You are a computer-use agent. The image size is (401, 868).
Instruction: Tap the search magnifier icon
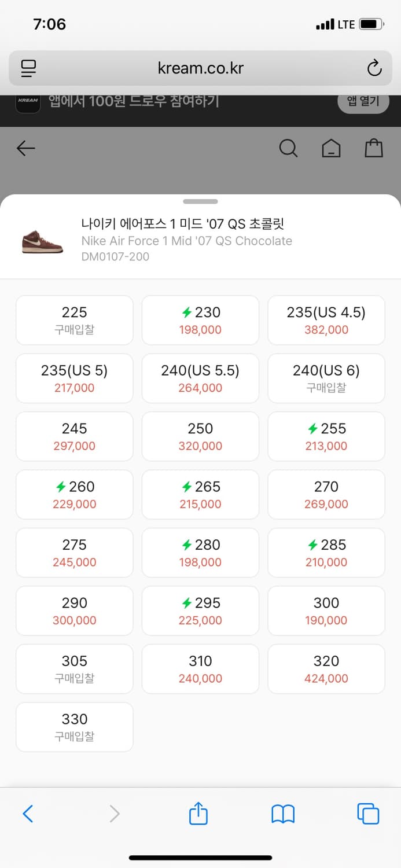(x=288, y=149)
